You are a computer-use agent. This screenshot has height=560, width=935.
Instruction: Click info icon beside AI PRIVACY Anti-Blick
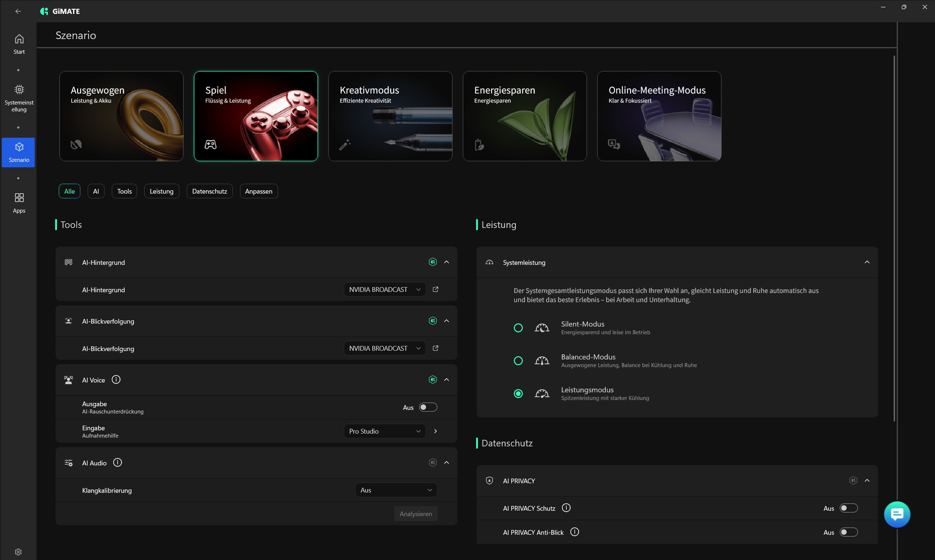tap(574, 532)
